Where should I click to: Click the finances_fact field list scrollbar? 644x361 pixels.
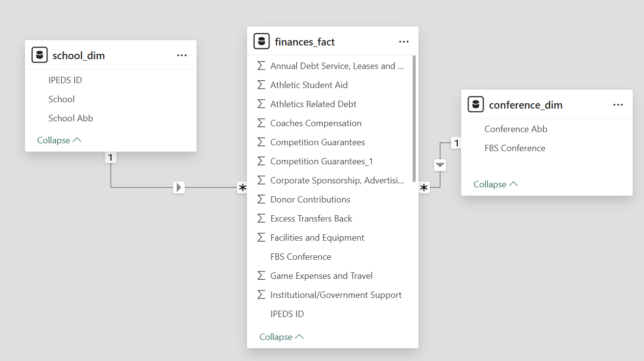coord(415,118)
